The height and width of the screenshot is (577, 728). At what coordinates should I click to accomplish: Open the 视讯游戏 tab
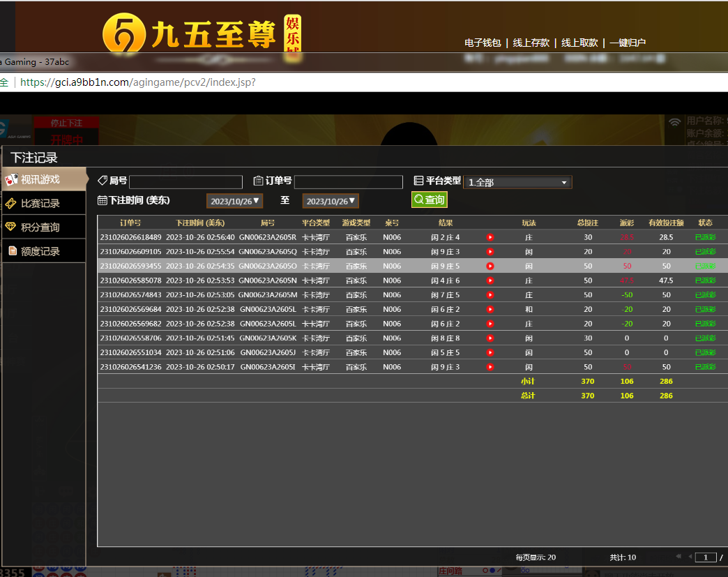coord(45,179)
